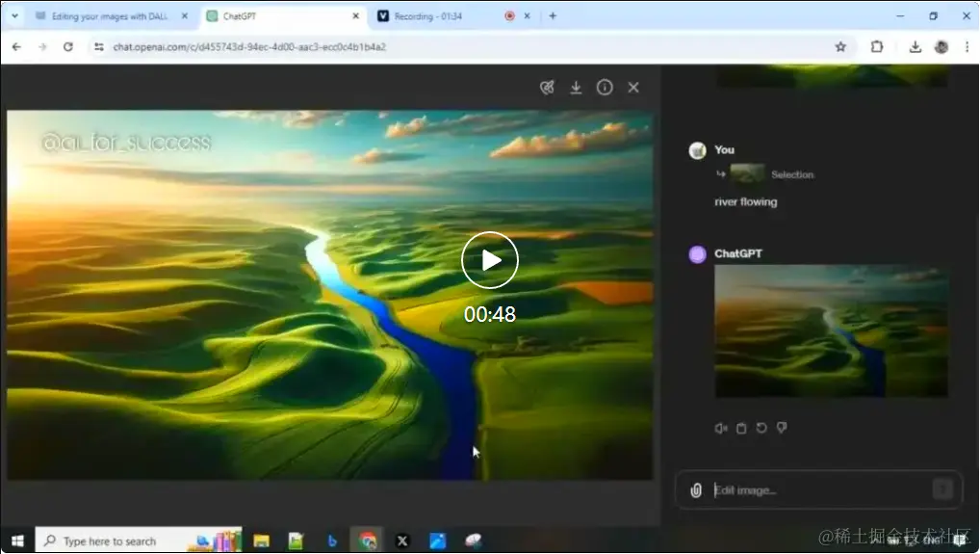Focus the Edit image text field
This screenshot has height=554, width=980.
pyautogui.click(x=818, y=490)
